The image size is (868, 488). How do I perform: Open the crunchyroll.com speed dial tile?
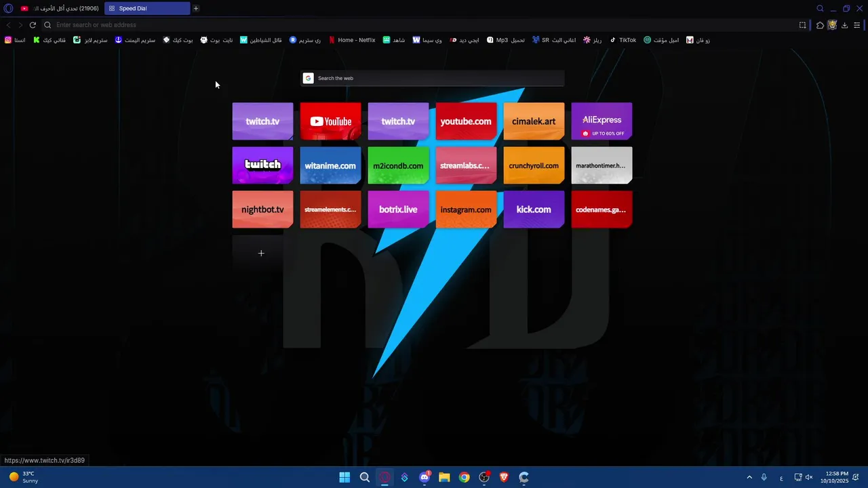[x=534, y=165]
